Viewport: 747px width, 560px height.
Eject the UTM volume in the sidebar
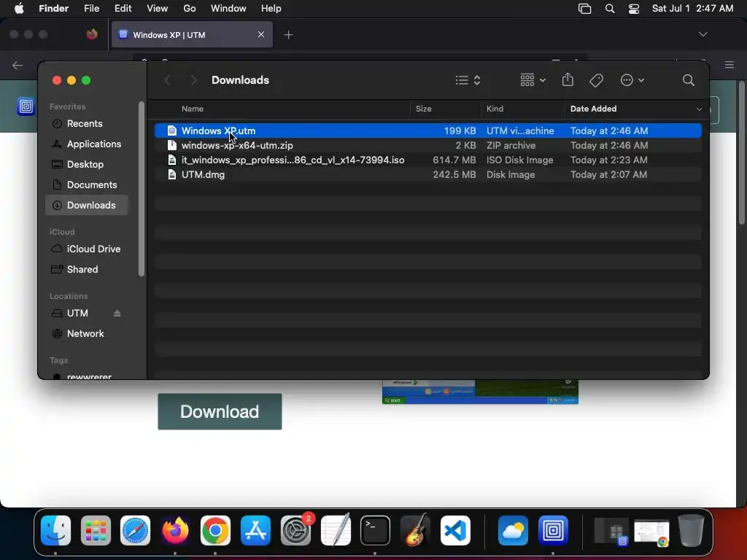[117, 314]
